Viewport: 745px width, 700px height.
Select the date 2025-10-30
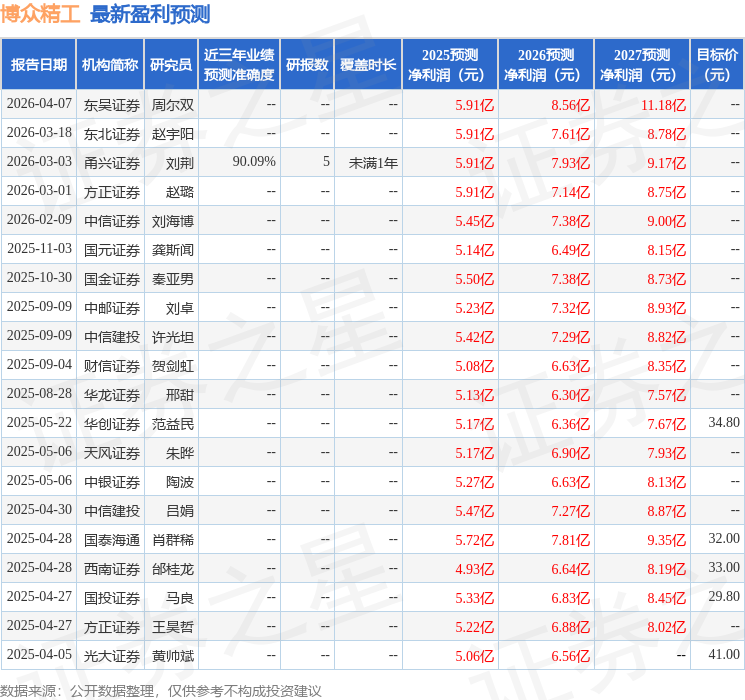[39, 278]
